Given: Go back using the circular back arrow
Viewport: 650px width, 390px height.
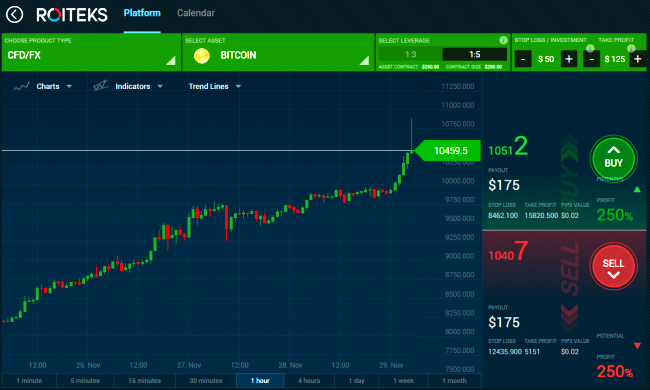Looking at the screenshot, I should coord(15,15).
